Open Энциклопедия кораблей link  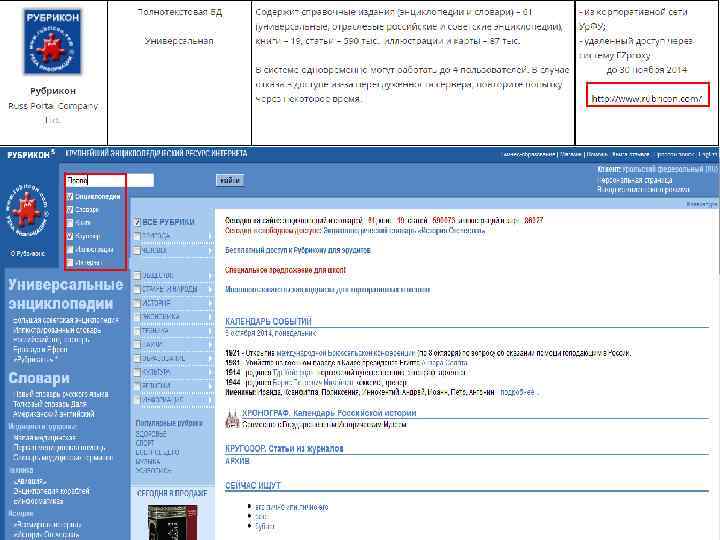point(51,491)
